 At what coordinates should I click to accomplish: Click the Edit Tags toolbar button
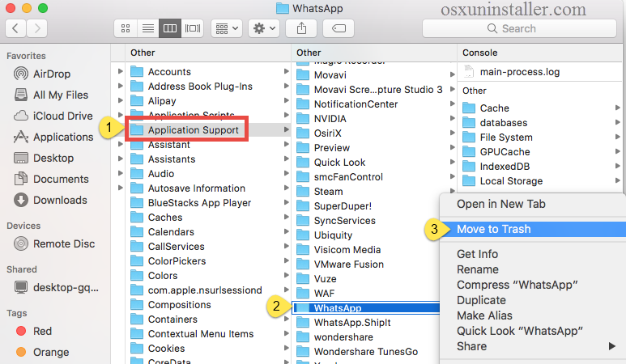pyautogui.click(x=339, y=28)
